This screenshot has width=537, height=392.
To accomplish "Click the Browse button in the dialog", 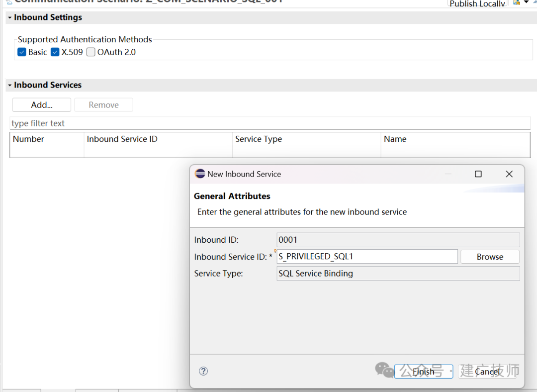I will (490, 257).
